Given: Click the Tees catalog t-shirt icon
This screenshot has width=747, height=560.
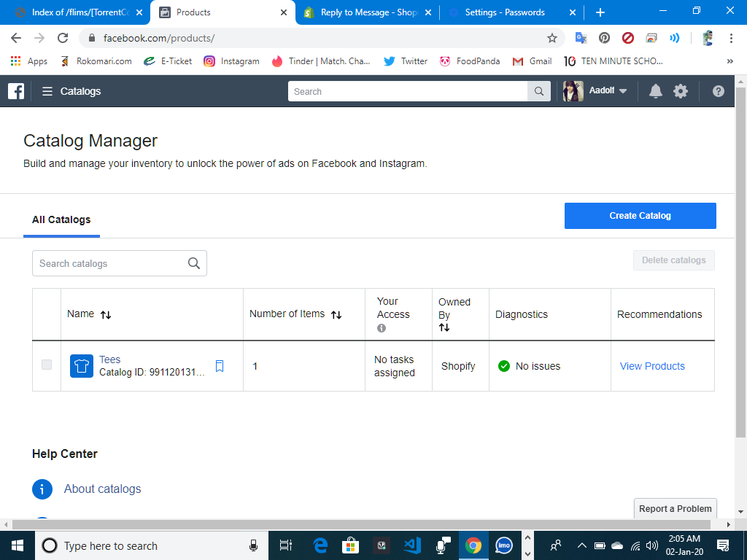Looking at the screenshot, I should pos(81,365).
